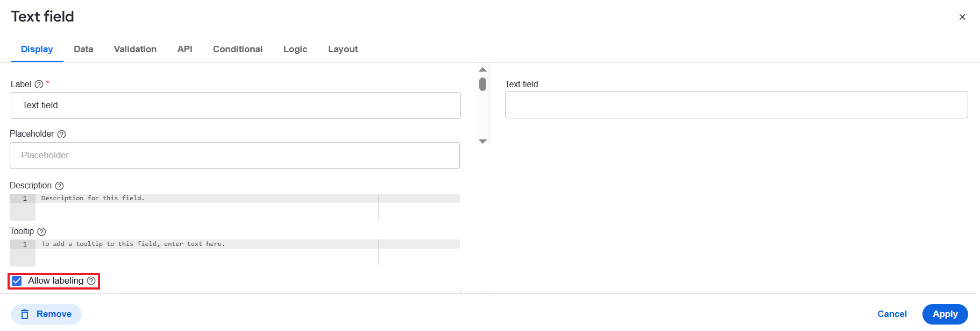This screenshot has height=331, width=980.
Task: Click the settings panel scrollbar thumb
Action: point(482,84)
